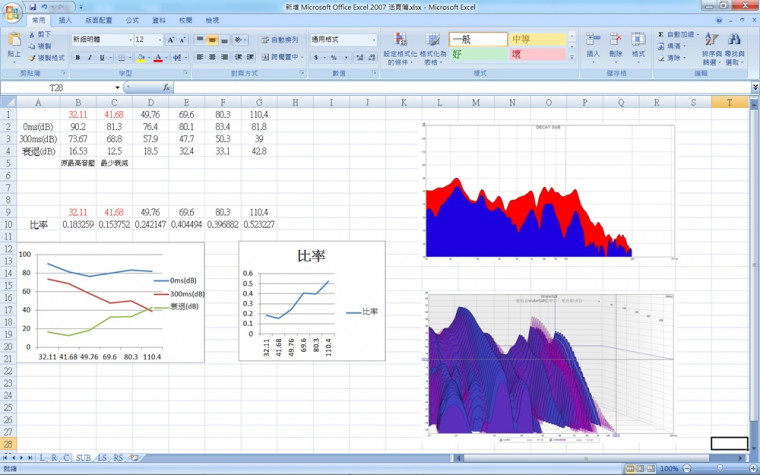Viewport: 760px width, 475px height.
Task: Click the insert function fx icon
Action: [165, 88]
